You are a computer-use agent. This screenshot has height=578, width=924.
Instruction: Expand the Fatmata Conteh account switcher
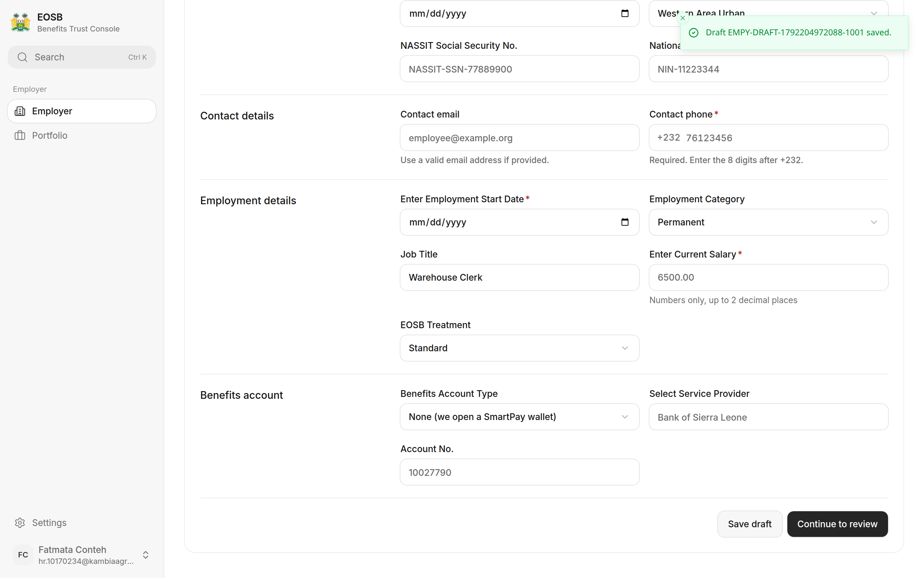(145, 555)
